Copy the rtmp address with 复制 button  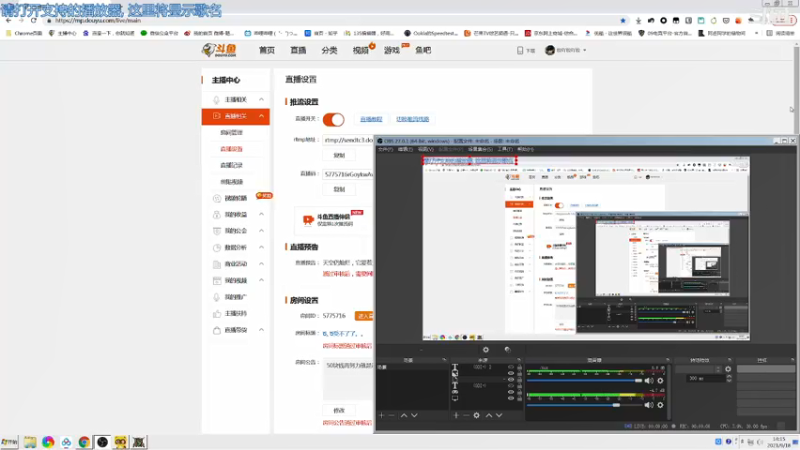click(x=339, y=155)
